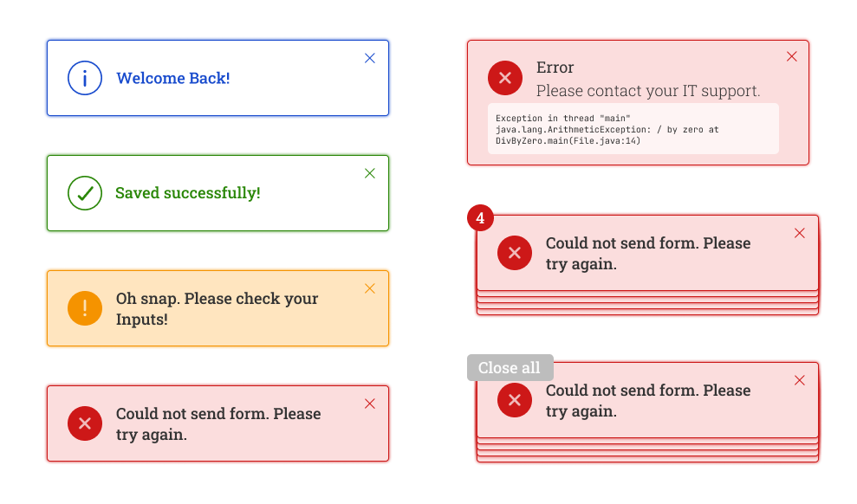Click the error icon in the bottom-left form alert

coord(85,423)
